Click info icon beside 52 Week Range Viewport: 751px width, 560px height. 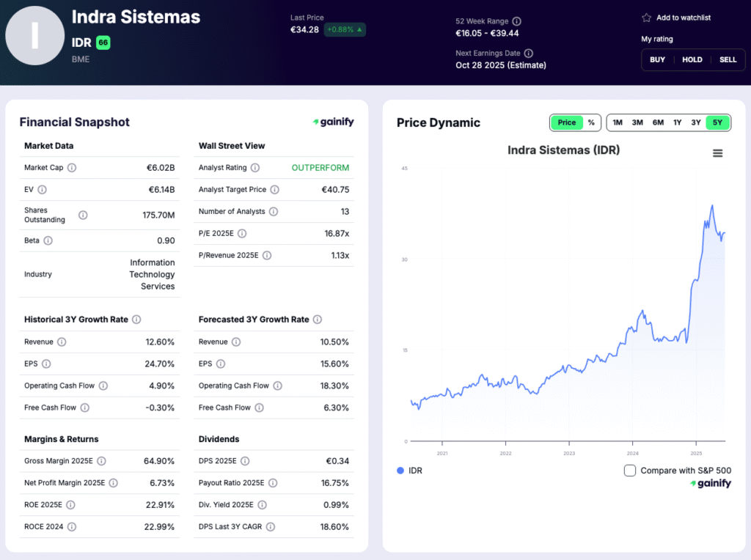[516, 21]
